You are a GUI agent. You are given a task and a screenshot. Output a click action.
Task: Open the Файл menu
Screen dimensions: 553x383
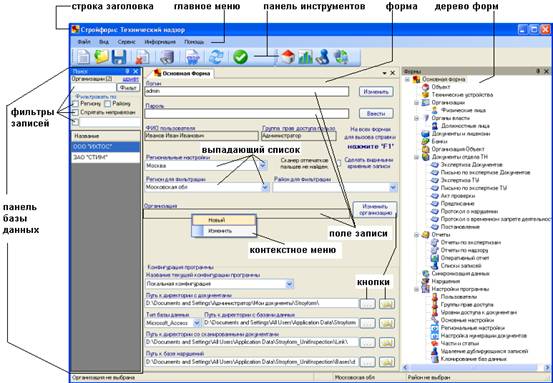pyautogui.click(x=84, y=42)
